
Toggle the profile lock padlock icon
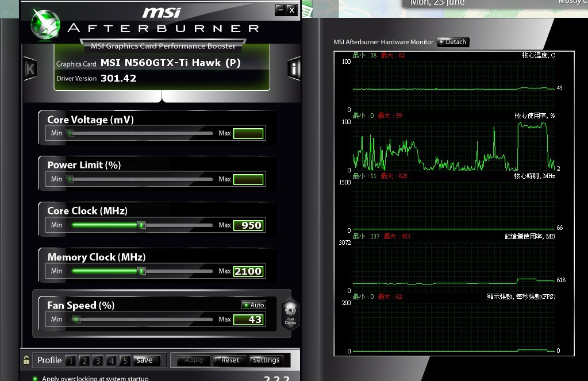pos(26,360)
